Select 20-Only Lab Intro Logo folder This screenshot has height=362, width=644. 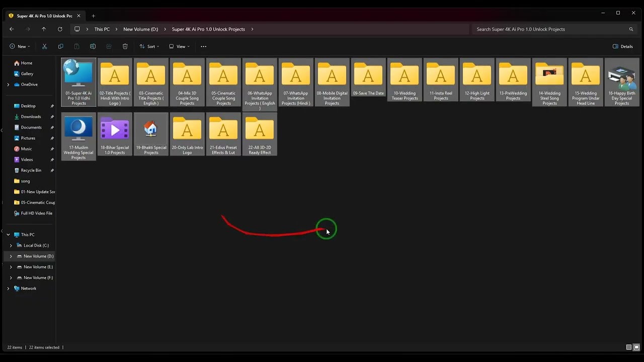(x=187, y=134)
